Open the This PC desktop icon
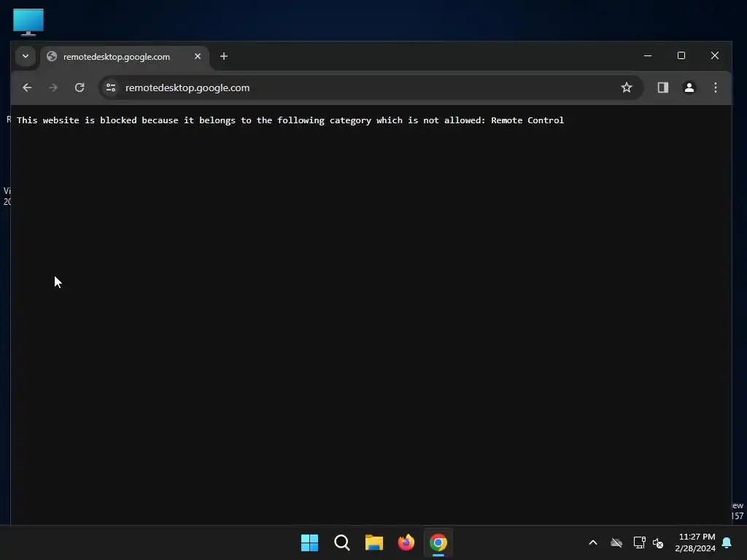 pos(28,22)
